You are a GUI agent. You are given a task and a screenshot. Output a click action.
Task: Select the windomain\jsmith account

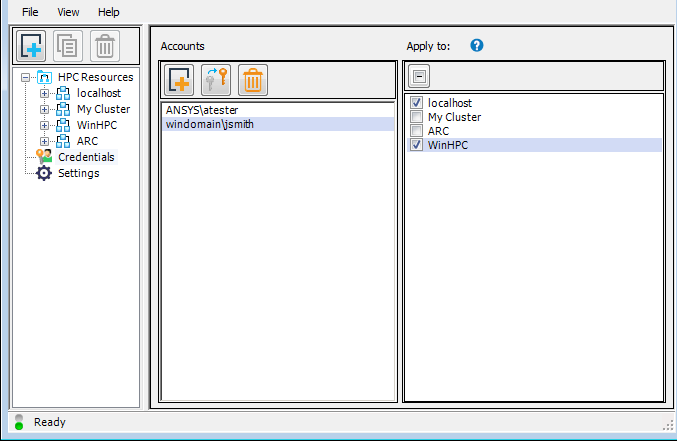(x=278, y=124)
